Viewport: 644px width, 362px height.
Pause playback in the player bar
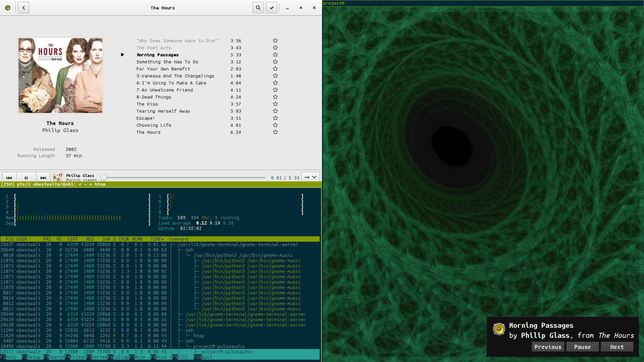[26, 178]
